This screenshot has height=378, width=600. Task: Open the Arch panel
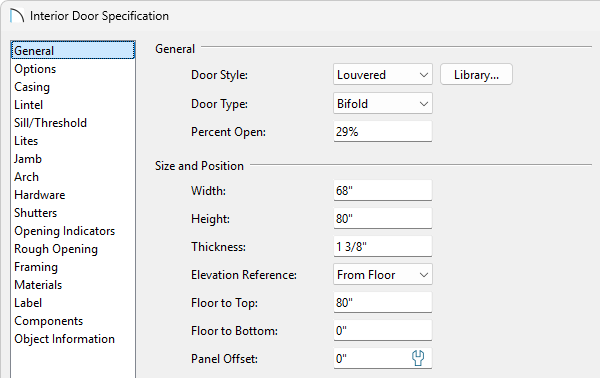73,177
